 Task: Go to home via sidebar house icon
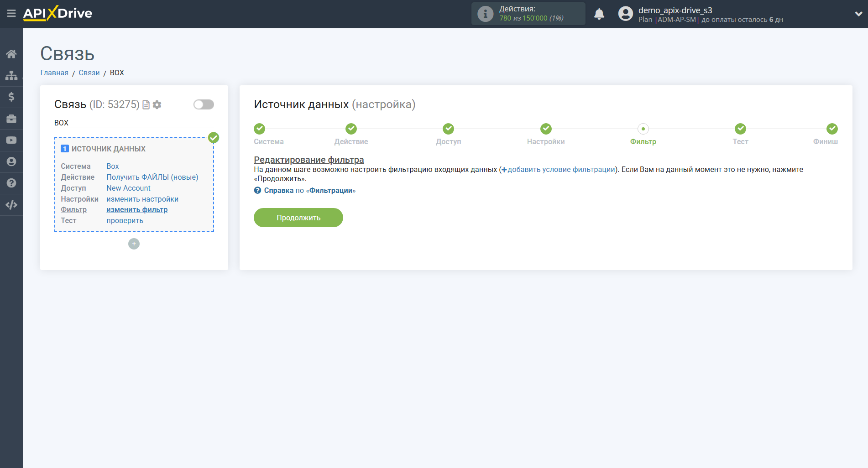pos(11,54)
